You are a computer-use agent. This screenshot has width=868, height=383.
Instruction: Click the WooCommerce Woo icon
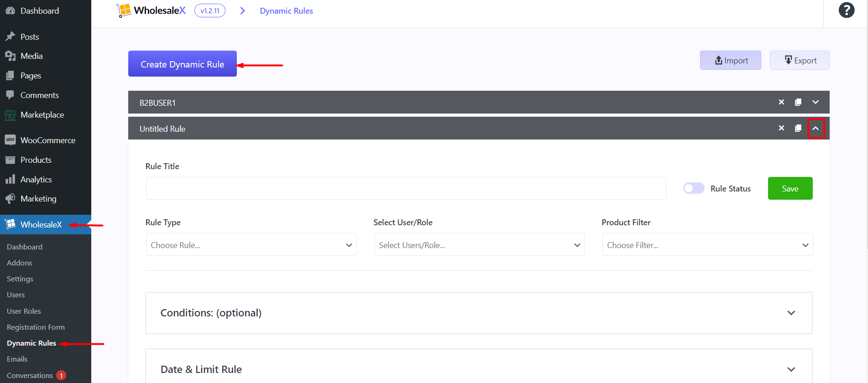tap(10, 140)
